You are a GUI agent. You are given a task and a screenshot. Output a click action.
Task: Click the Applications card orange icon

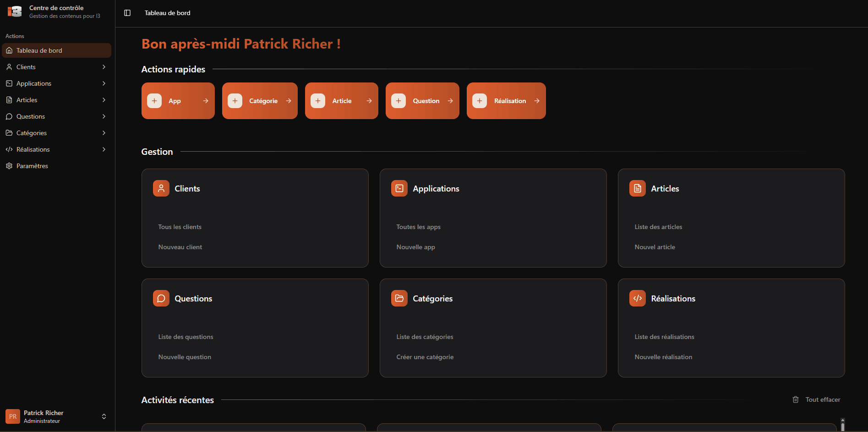click(399, 188)
